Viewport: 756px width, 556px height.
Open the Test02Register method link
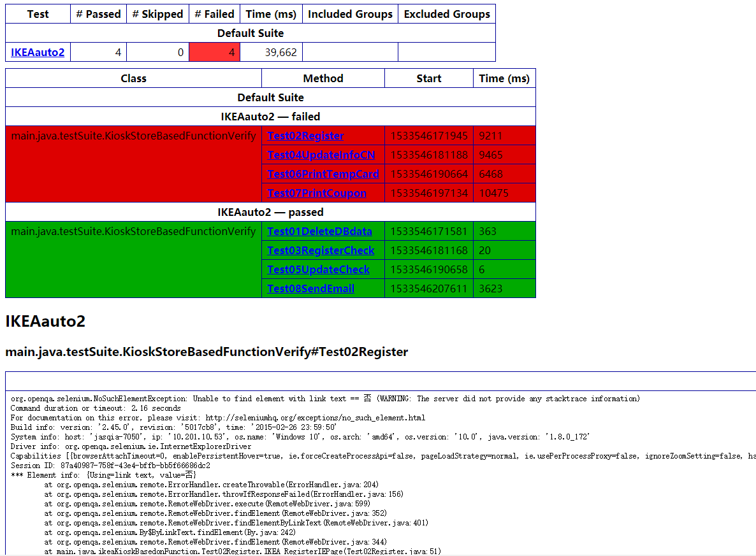tap(305, 136)
